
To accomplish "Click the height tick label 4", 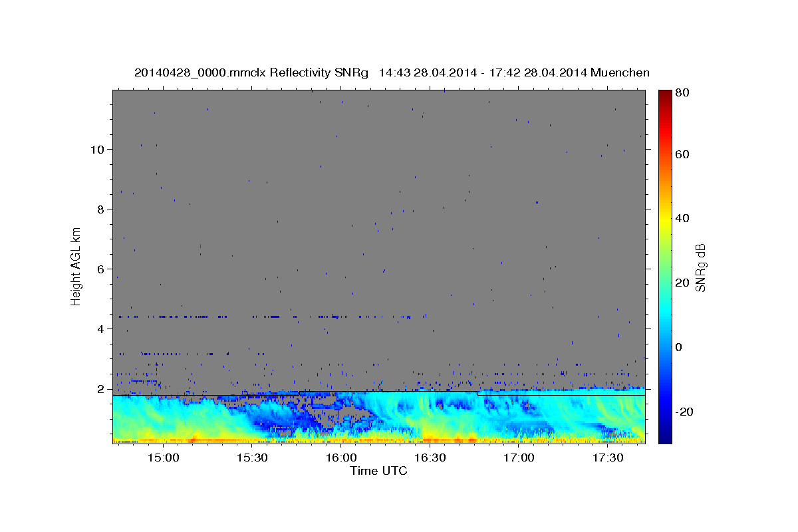I will [101, 329].
